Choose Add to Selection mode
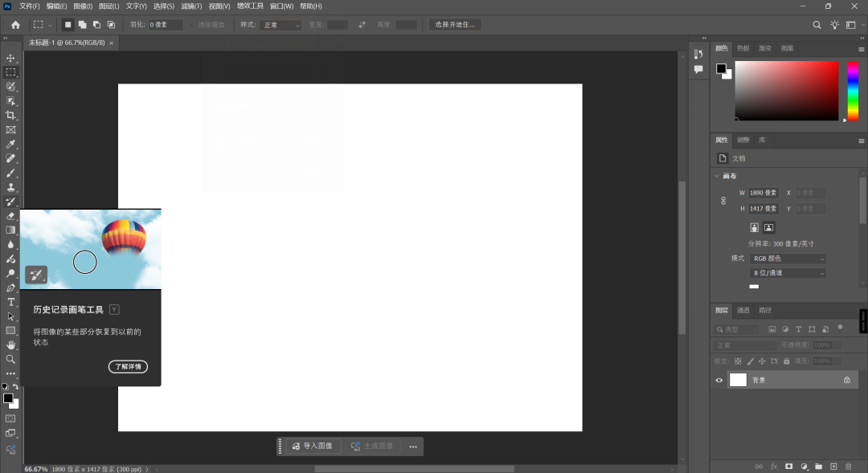Viewport: 868px width, 473px height. pyautogui.click(x=82, y=25)
